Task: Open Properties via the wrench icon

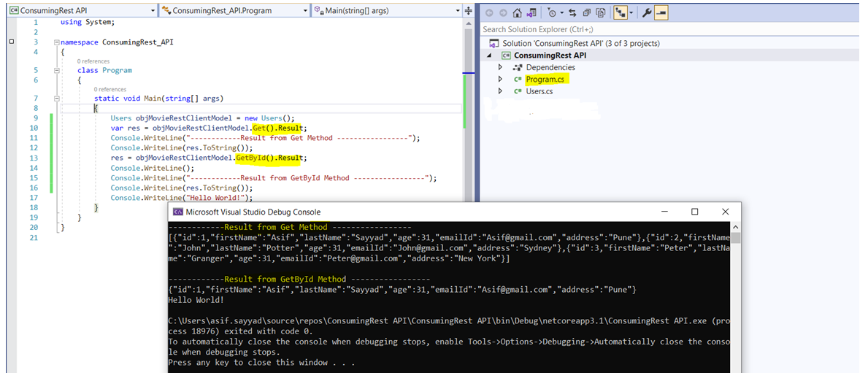Action: (x=647, y=12)
